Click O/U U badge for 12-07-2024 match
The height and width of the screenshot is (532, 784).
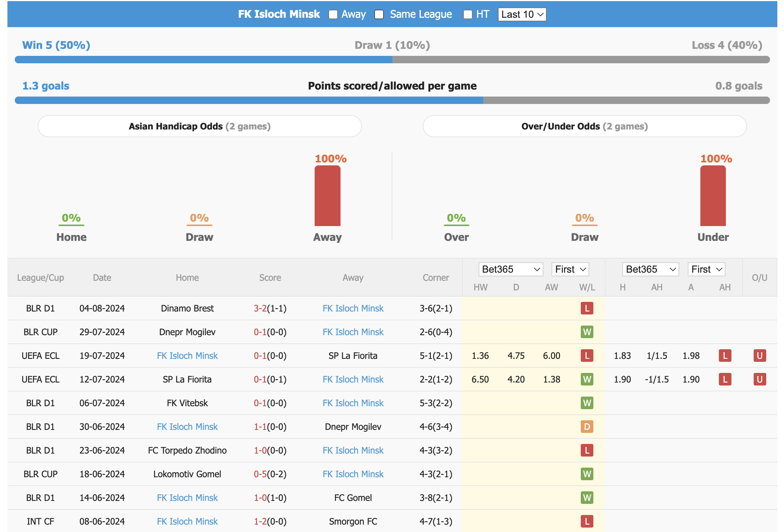(x=760, y=379)
